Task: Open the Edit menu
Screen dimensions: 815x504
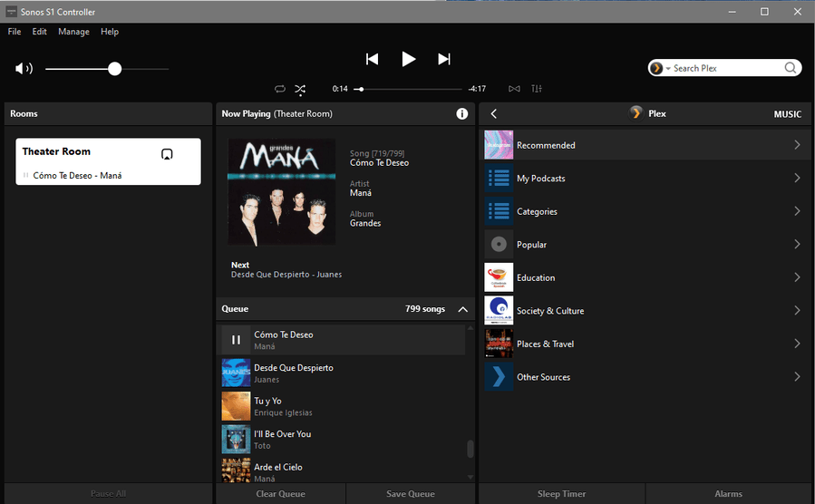Action: (x=40, y=32)
